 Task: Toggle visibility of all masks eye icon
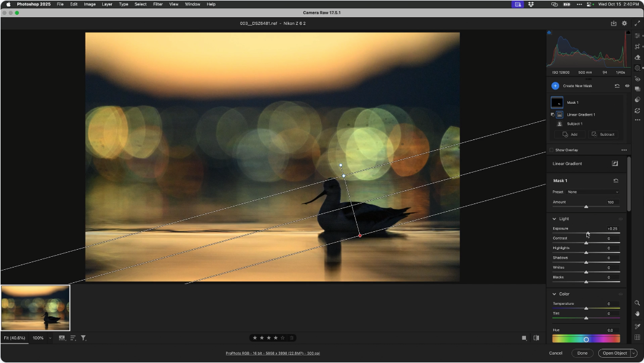click(x=627, y=86)
